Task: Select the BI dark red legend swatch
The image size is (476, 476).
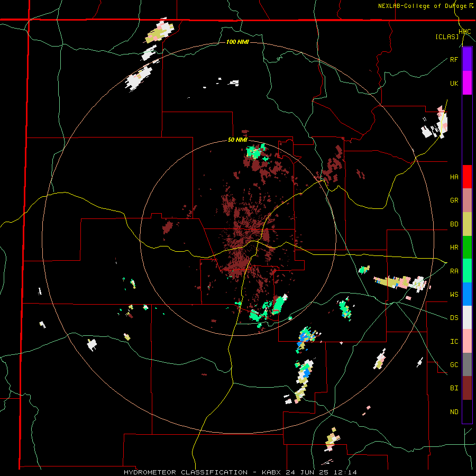Action: click(x=467, y=388)
